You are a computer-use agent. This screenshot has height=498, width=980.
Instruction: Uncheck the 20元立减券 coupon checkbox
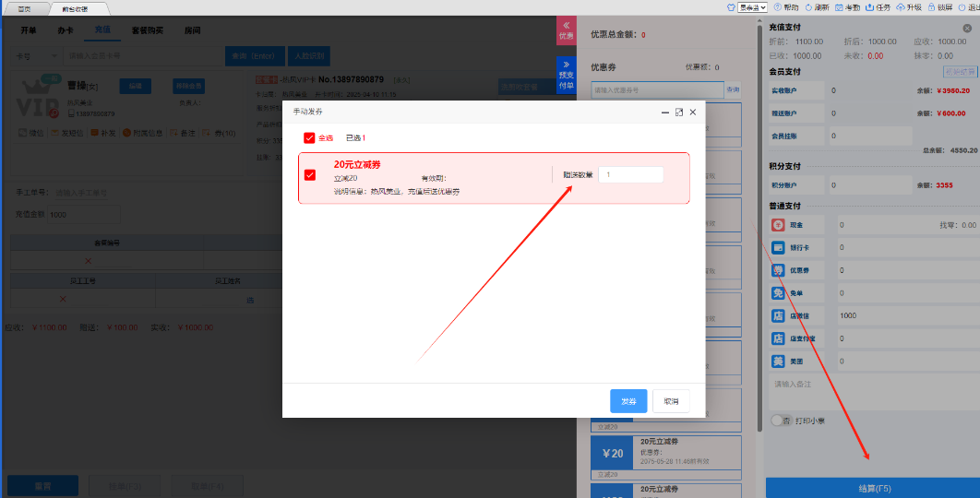tap(310, 175)
